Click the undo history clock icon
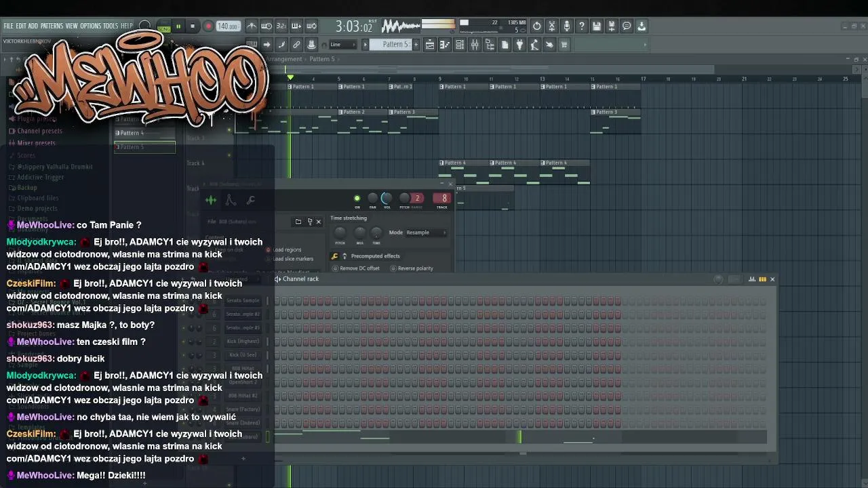 pyautogui.click(x=537, y=26)
